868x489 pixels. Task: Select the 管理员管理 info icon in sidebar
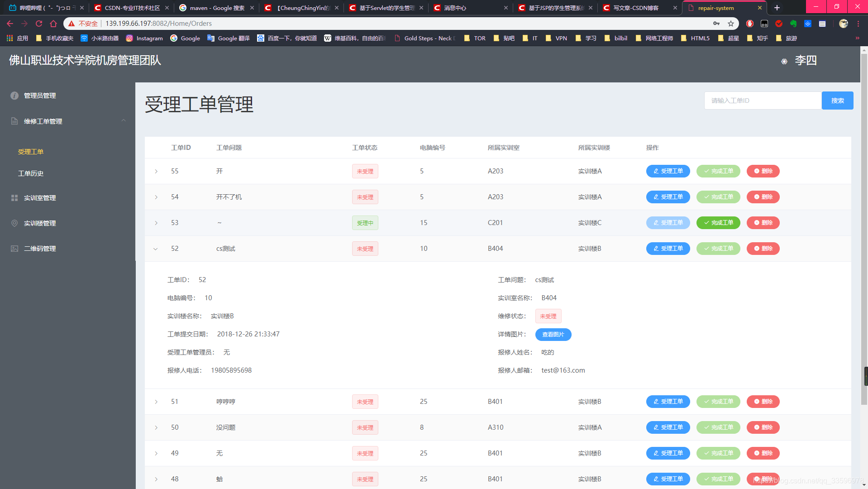point(14,96)
